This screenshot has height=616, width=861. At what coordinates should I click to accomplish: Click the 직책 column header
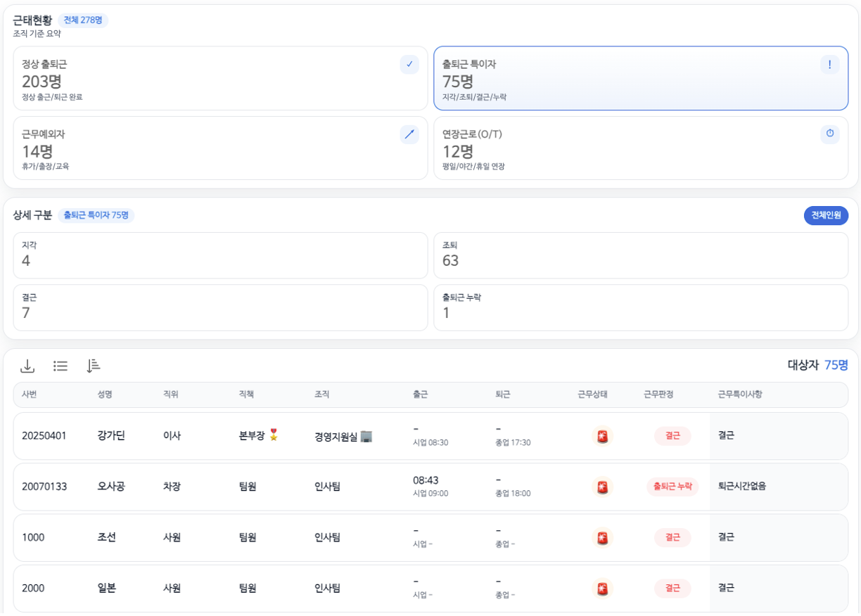click(x=246, y=394)
